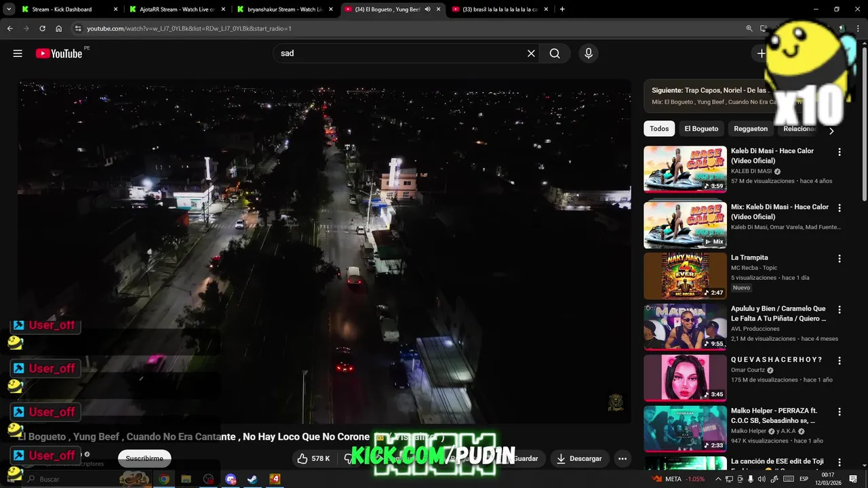Open La canción de ESE edit de Toji title
The width and height of the screenshot is (868, 488).
coord(778,462)
